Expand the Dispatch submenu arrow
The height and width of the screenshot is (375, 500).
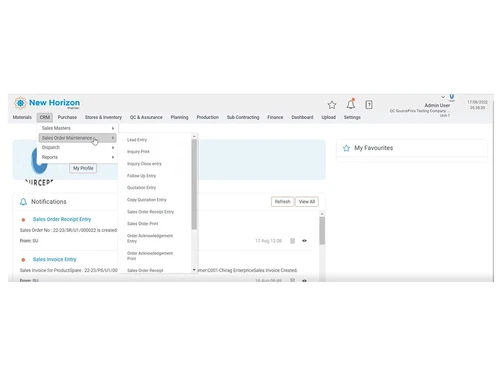113,148
